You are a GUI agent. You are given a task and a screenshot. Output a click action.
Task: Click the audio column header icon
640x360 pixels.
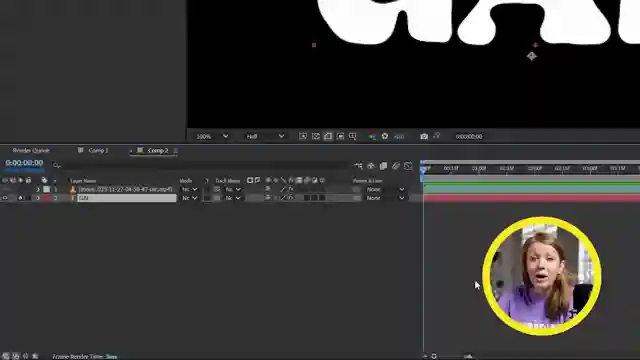(x=13, y=180)
